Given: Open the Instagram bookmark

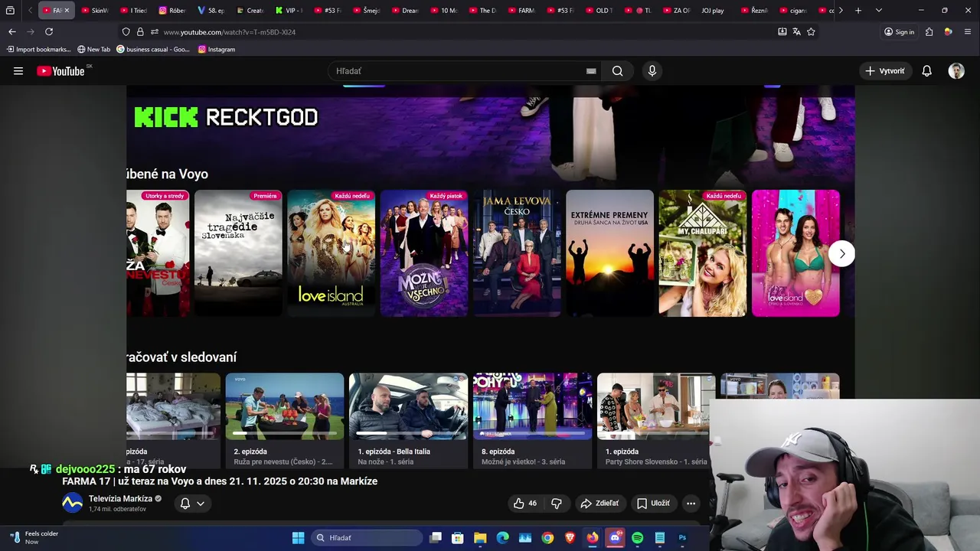Looking at the screenshot, I should (217, 49).
